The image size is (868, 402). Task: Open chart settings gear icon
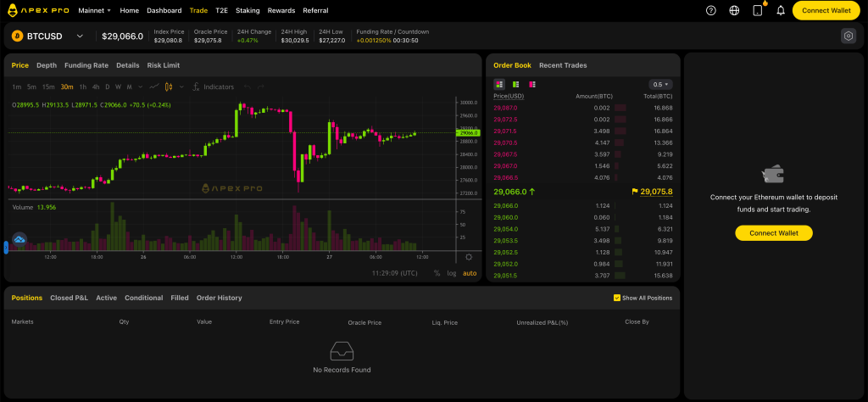pyautogui.click(x=469, y=257)
